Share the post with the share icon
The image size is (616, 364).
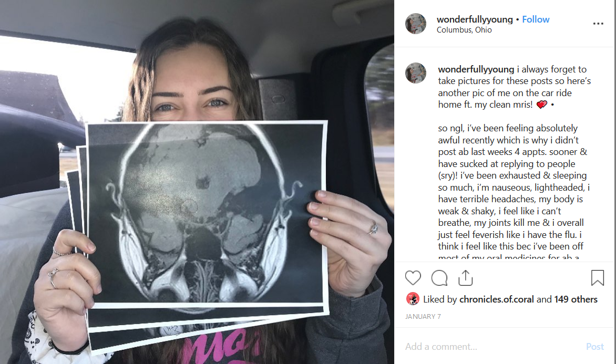[x=466, y=278]
